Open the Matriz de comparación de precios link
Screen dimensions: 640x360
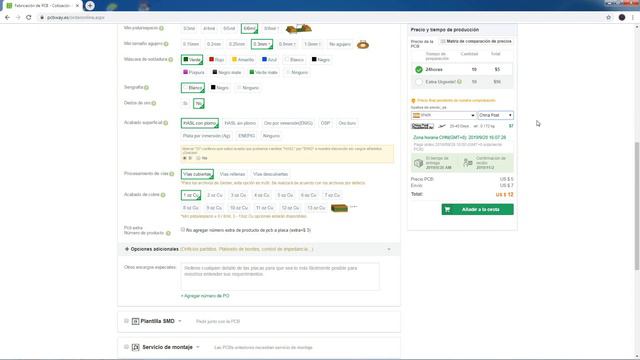click(479, 41)
